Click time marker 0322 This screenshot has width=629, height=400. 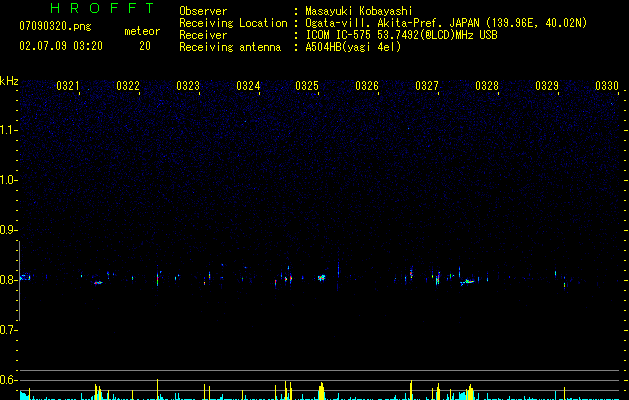coord(128,86)
